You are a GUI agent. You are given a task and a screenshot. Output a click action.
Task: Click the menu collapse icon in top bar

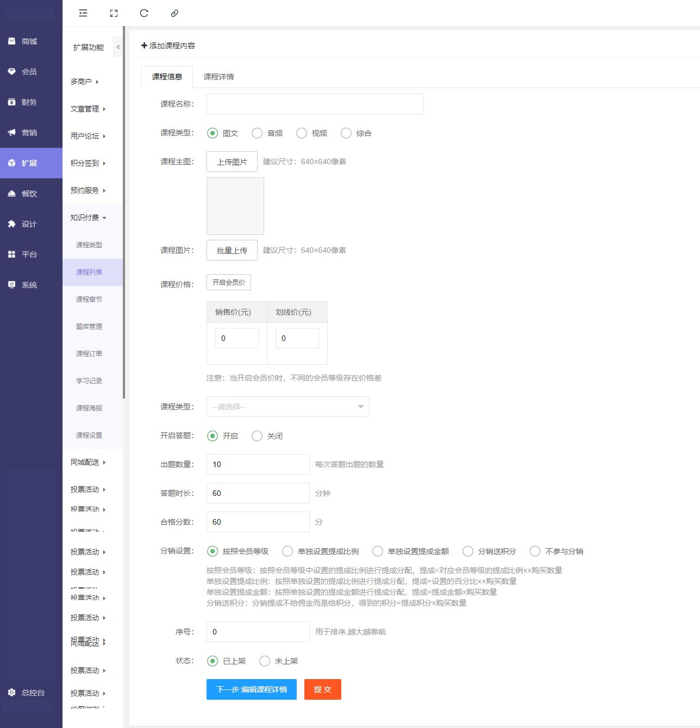click(83, 13)
